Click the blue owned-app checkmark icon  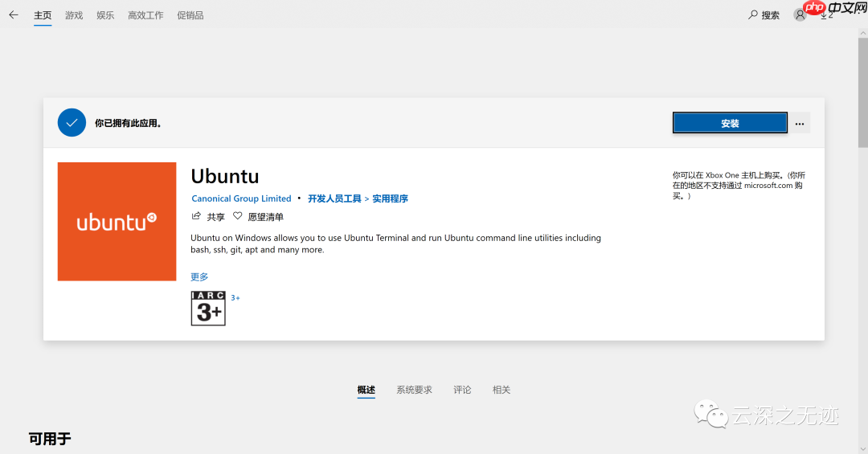coord(72,123)
